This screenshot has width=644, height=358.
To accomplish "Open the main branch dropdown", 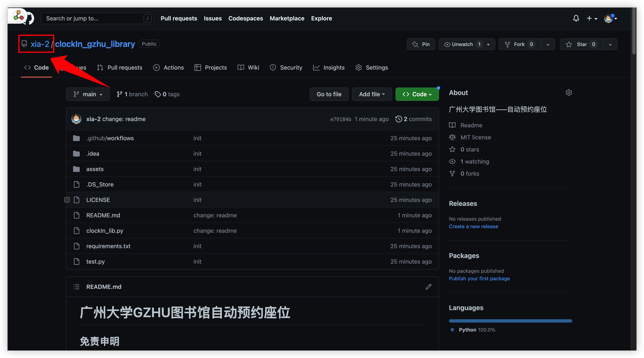I will point(88,94).
